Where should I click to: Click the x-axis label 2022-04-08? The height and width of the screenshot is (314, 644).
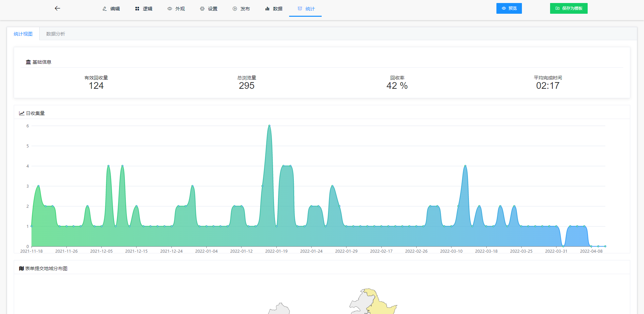point(591,251)
